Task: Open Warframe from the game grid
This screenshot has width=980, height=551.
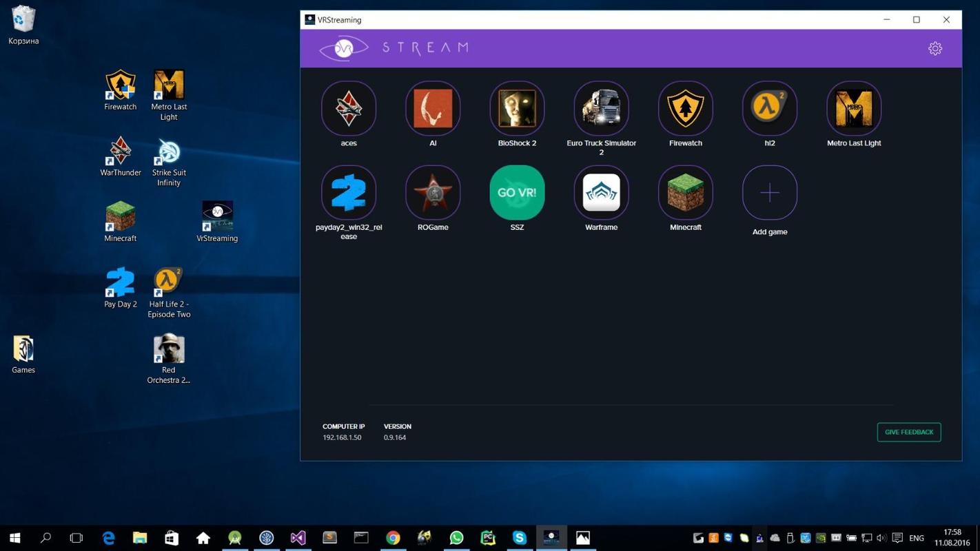Action: (601, 192)
